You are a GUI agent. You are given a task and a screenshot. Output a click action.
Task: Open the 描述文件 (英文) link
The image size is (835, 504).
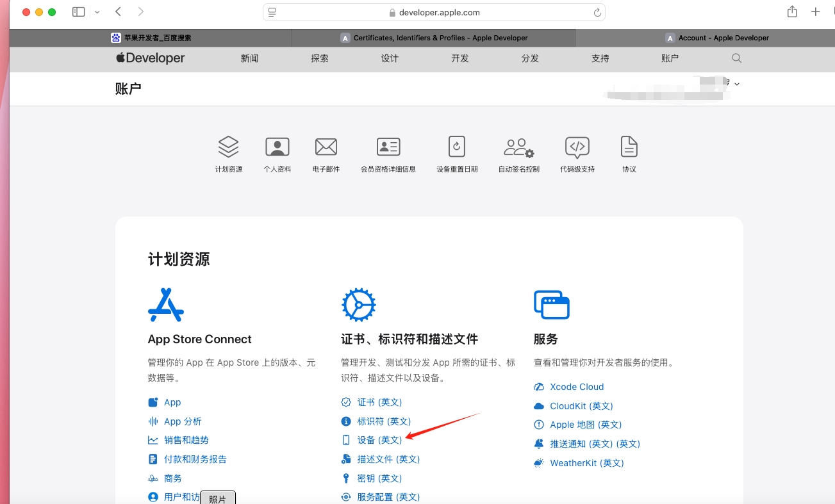(389, 459)
